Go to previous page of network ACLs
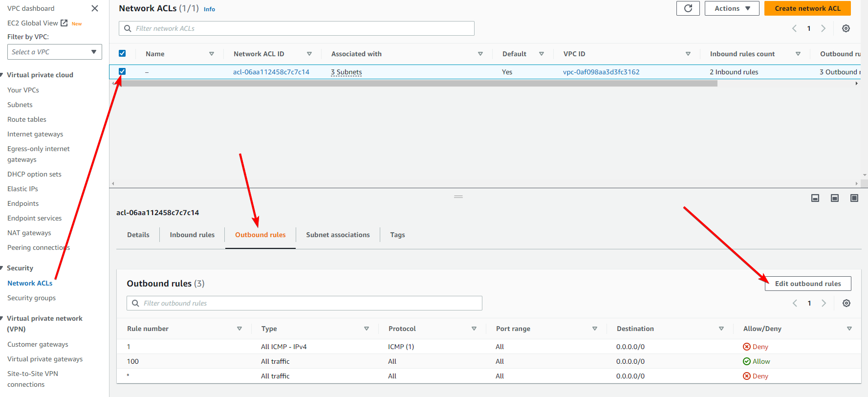This screenshot has height=397, width=868. coord(794,28)
